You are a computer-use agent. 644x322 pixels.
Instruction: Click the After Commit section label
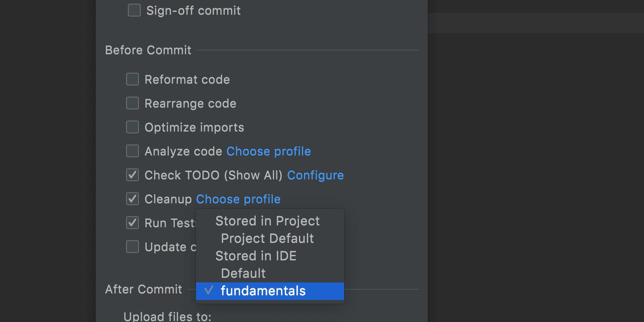(144, 289)
